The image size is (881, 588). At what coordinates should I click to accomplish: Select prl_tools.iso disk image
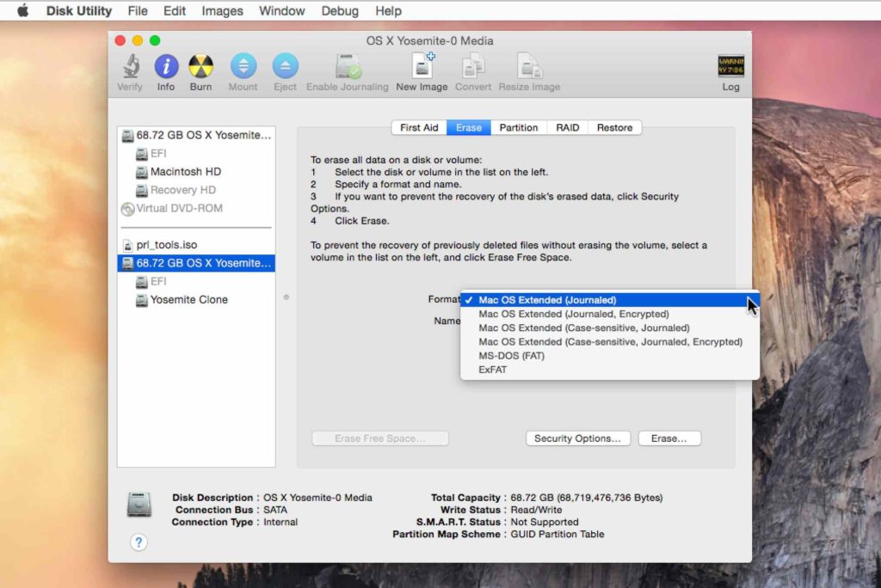pyautogui.click(x=196, y=245)
